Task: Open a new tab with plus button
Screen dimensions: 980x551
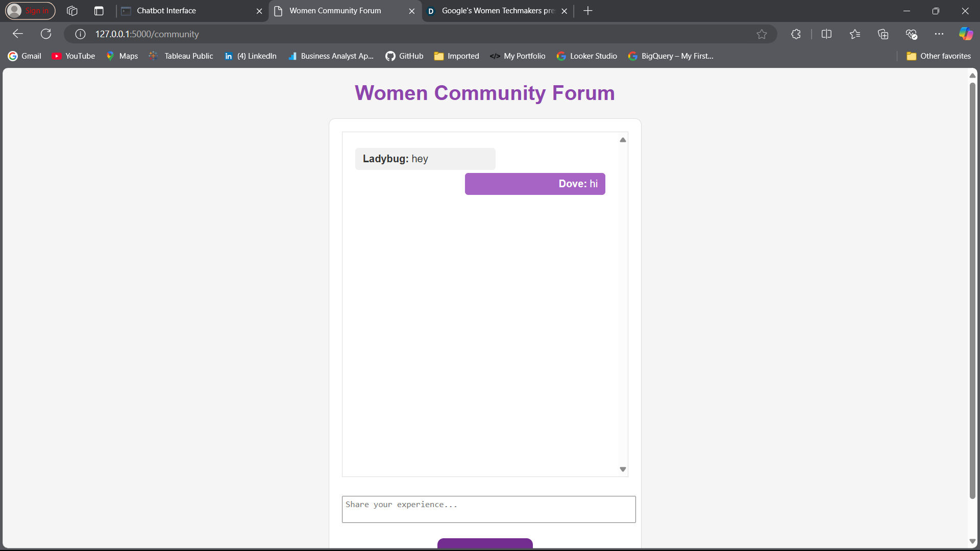Action: tap(588, 11)
